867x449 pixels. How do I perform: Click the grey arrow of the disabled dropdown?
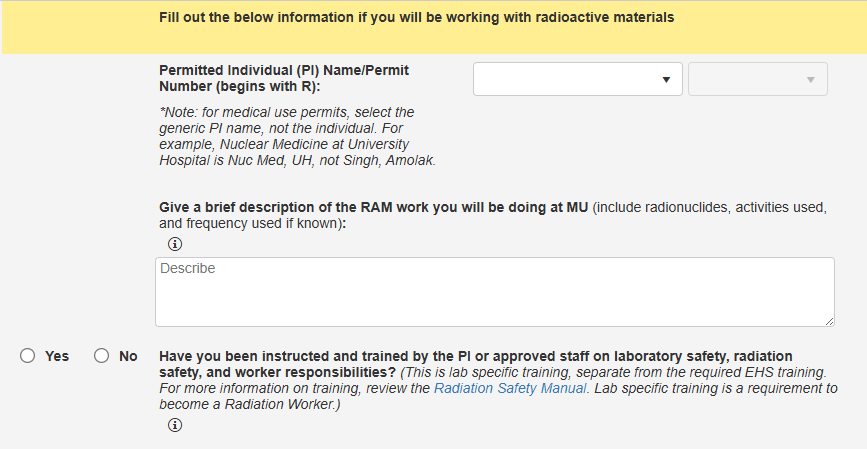coord(811,80)
